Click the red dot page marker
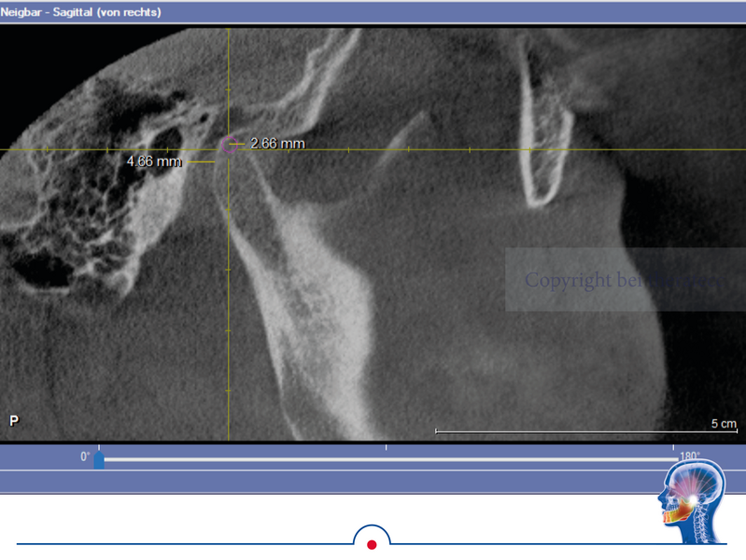 (372, 544)
